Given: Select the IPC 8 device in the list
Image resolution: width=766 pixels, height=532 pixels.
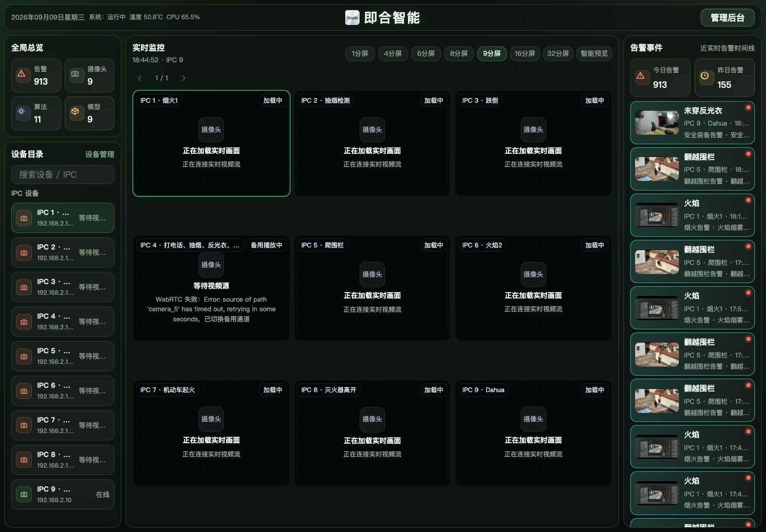Looking at the screenshot, I should click(63, 460).
